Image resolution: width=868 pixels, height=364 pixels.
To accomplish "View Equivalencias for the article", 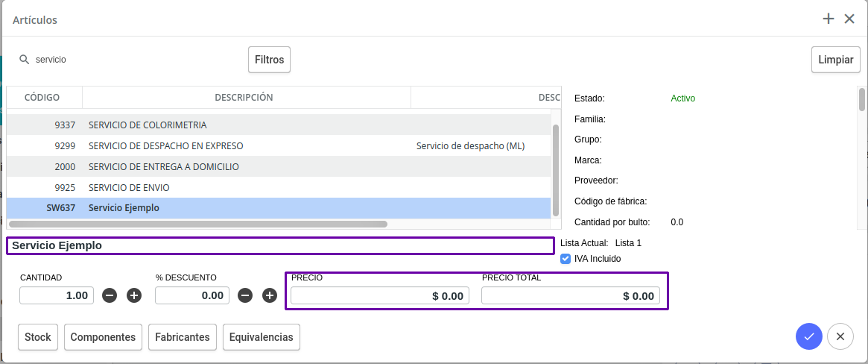I will tap(262, 337).
